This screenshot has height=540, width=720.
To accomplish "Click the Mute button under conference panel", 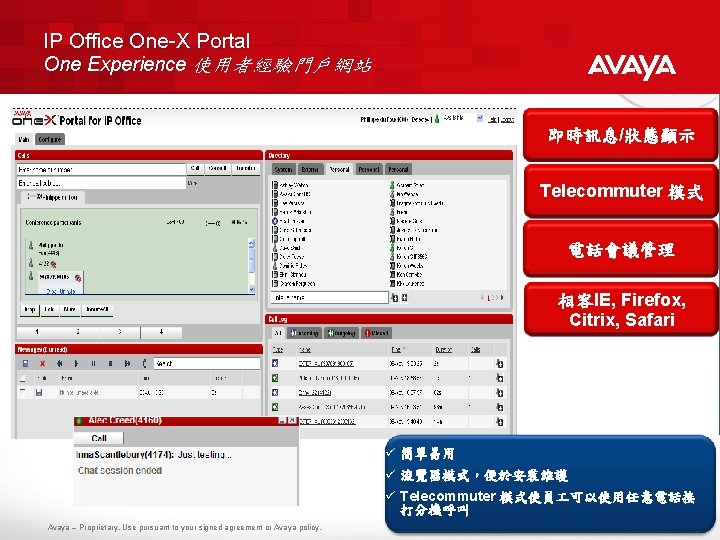I will coord(70,309).
